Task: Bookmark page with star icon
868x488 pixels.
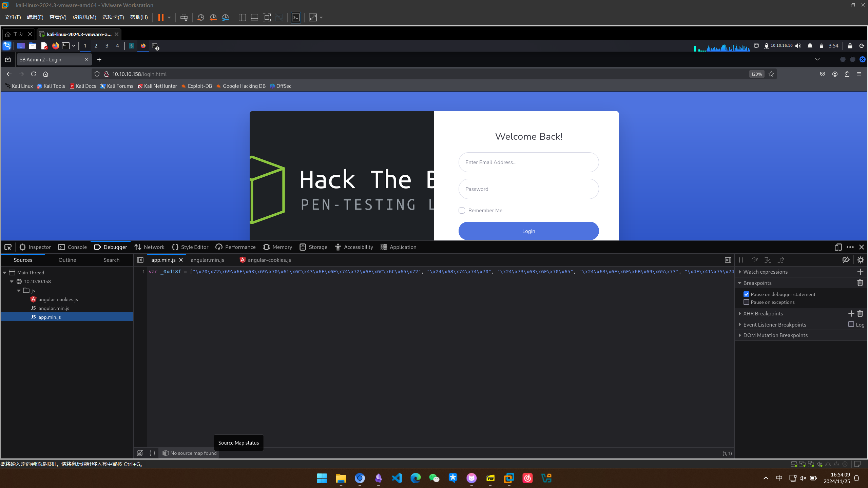Action: [771, 74]
